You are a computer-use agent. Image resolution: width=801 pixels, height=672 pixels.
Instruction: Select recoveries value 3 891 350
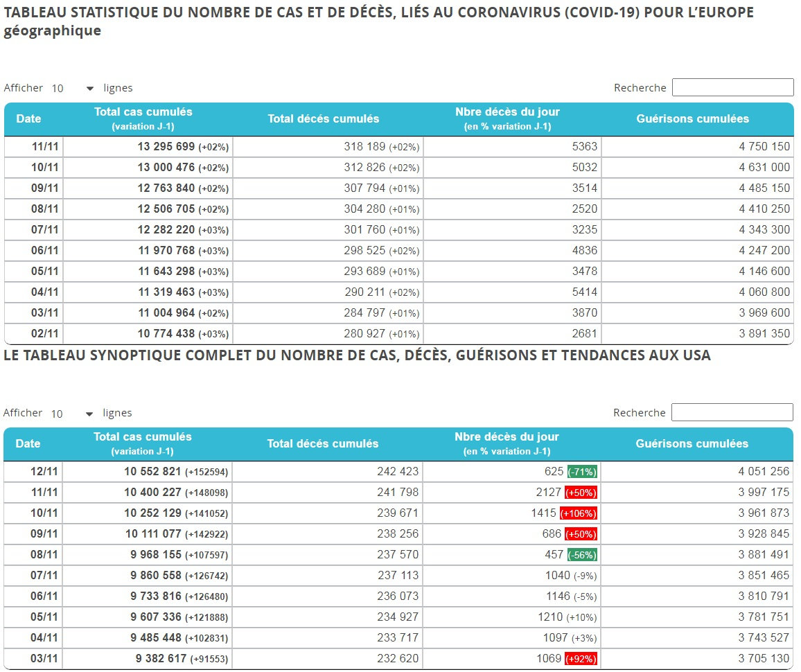[x=764, y=333]
